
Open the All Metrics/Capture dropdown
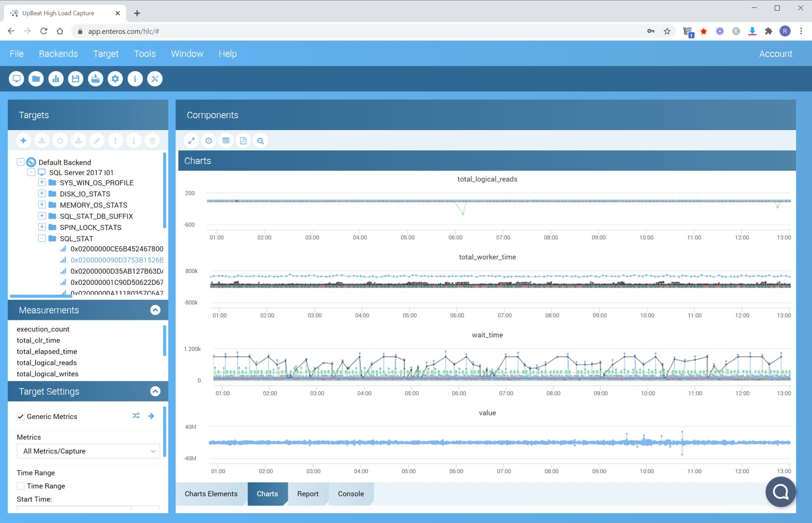pos(89,451)
